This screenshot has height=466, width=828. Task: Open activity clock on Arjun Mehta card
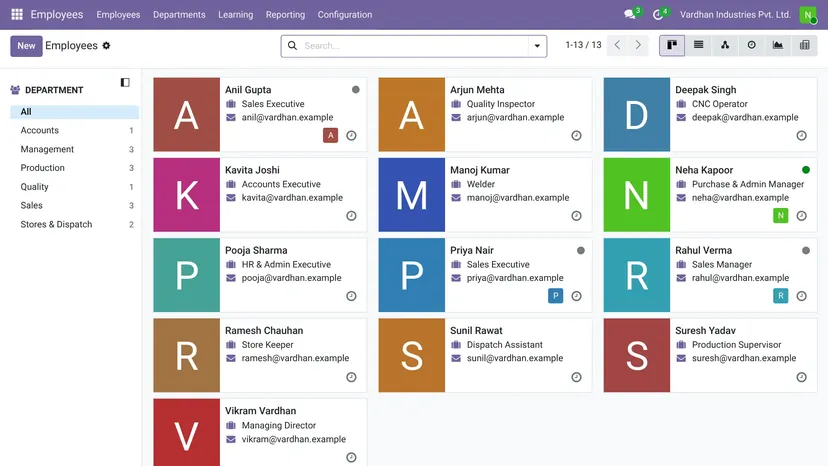(x=576, y=136)
